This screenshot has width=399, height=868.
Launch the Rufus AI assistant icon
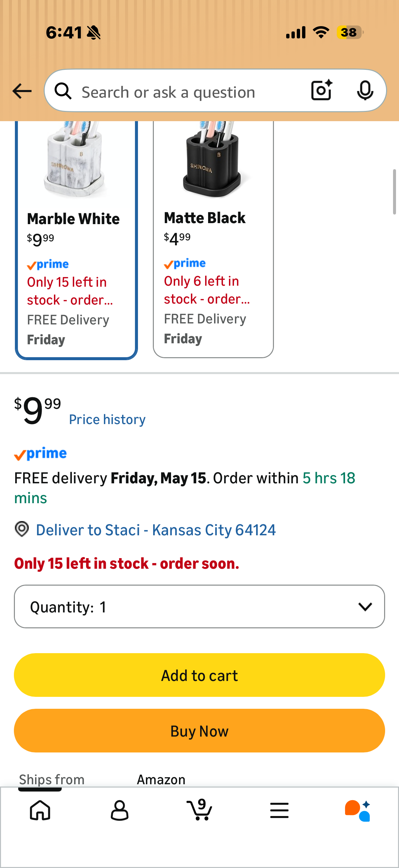[x=358, y=810]
